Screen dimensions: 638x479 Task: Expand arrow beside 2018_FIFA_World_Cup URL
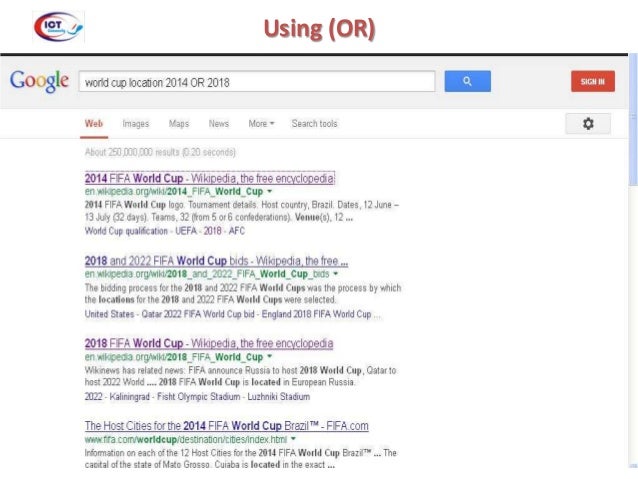tap(269, 357)
